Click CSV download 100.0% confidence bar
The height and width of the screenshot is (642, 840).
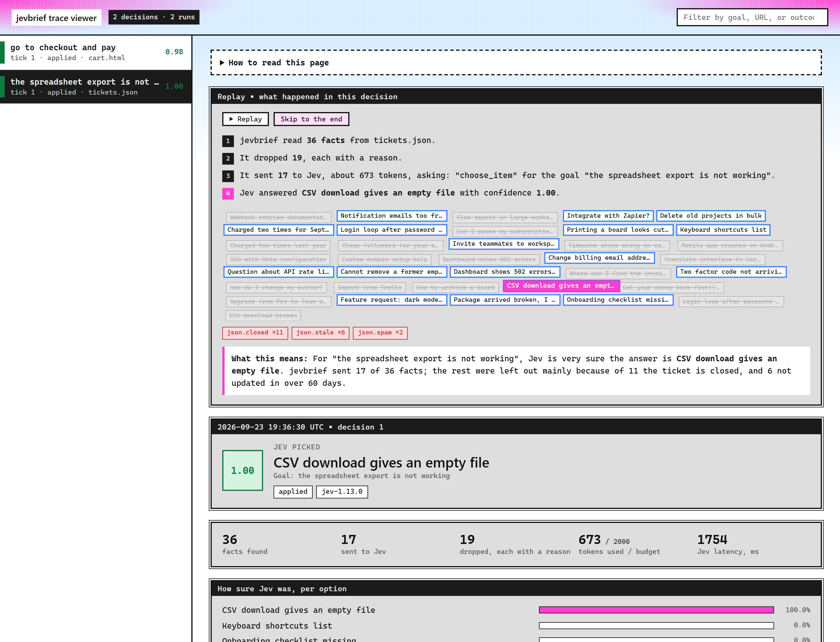tap(656, 610)
